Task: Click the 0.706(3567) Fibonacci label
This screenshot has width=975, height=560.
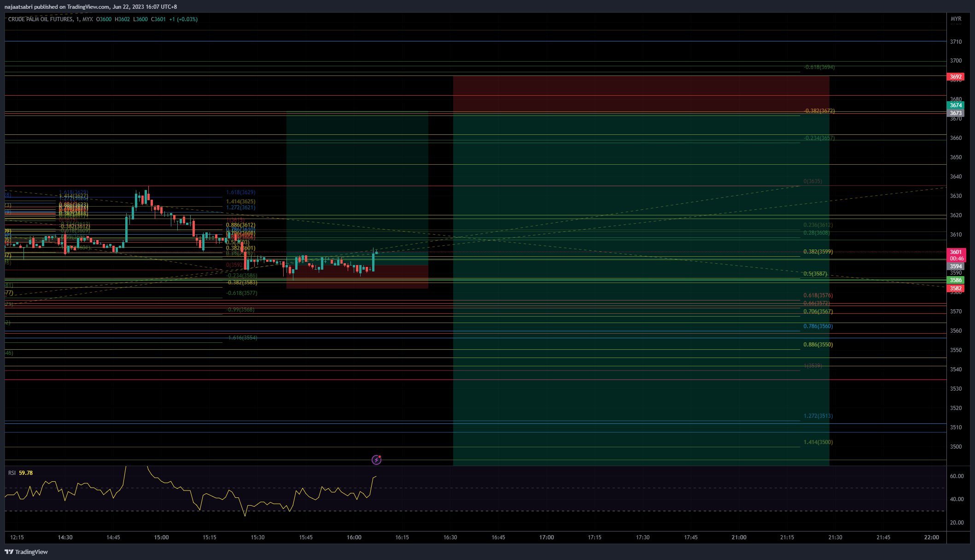Action: [x=818, y=312]
